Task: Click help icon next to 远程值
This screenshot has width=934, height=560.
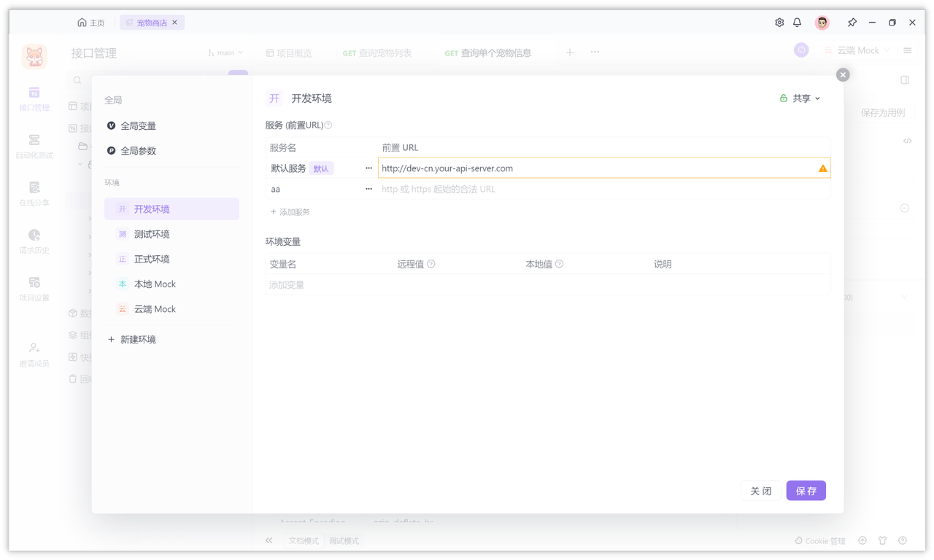Action: pos(431,264)
